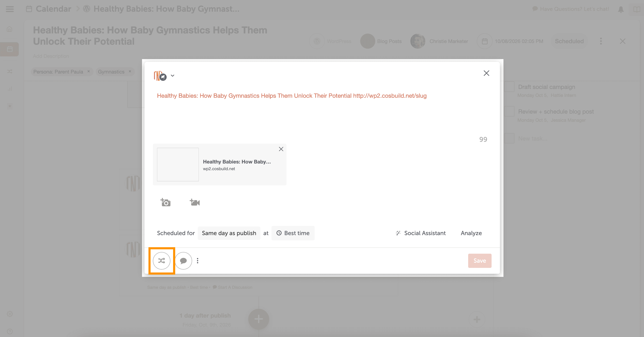Screen dimensions: 644x337
Task: Open the three-dot menu beside the comment icon
Action: tap(198, 261)
